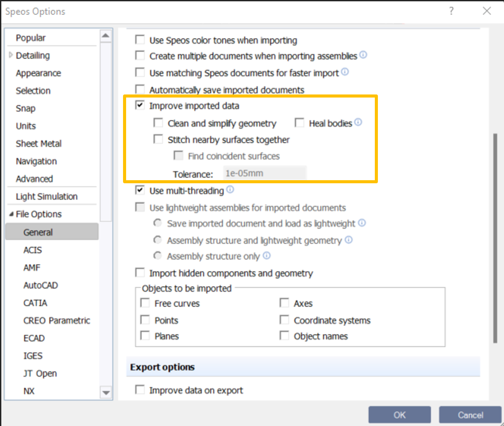The image size is (504, 426).
Task: Open the Popular options page
Action: point(31,38)
